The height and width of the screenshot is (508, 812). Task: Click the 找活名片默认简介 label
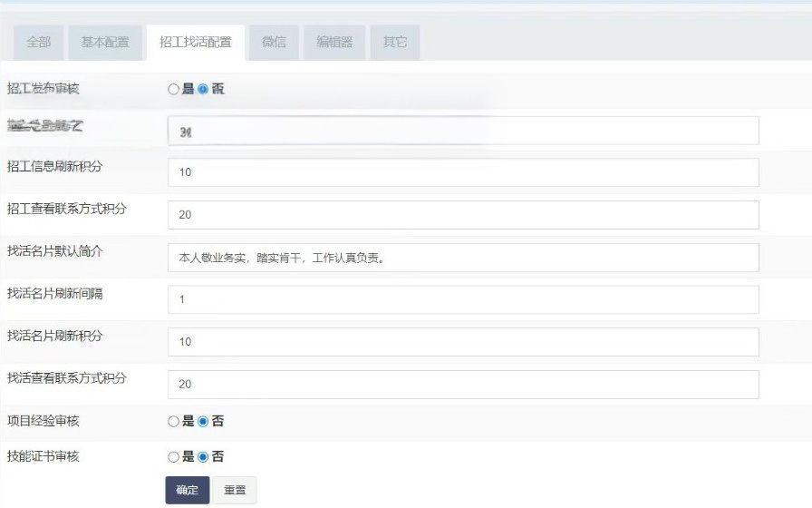55,251
